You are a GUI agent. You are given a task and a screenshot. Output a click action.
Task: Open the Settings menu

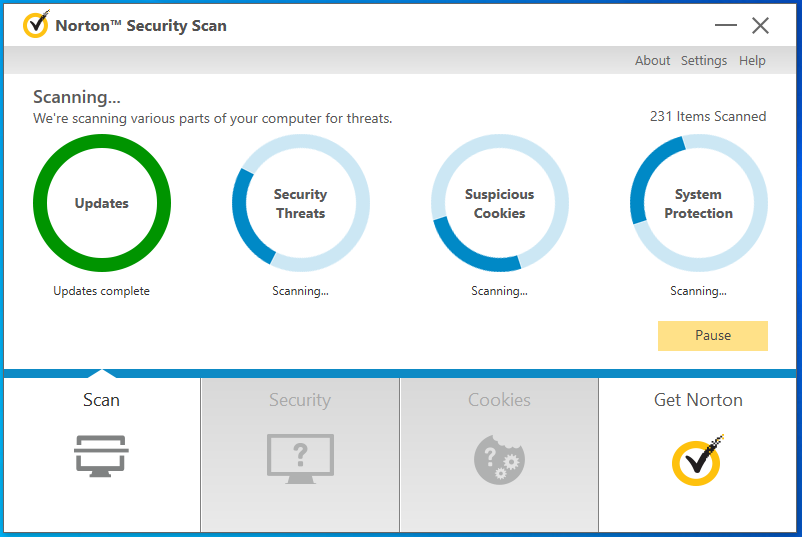[704, 61]
